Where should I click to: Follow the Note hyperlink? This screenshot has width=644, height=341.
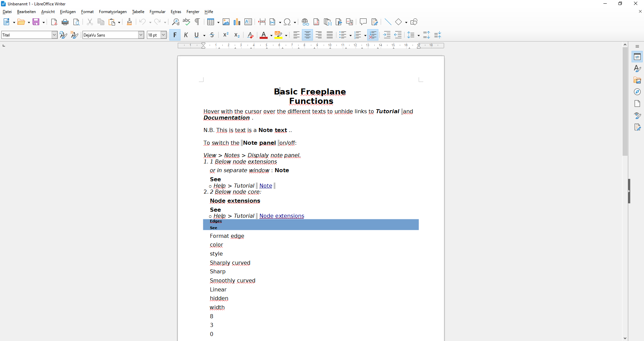click(x=266, y=186)
